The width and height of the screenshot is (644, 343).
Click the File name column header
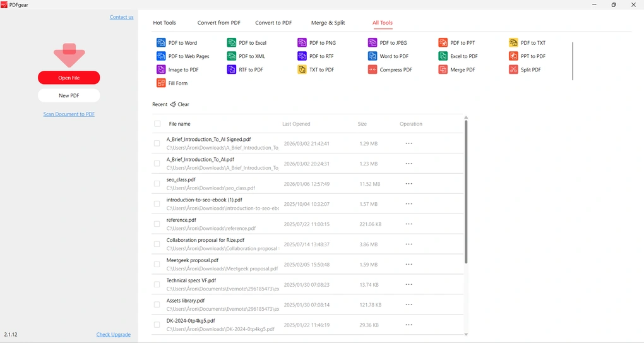tap(179, 124)
